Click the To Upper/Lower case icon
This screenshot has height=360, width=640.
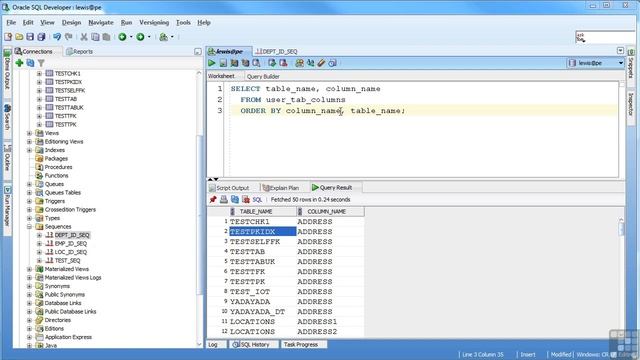310,63
